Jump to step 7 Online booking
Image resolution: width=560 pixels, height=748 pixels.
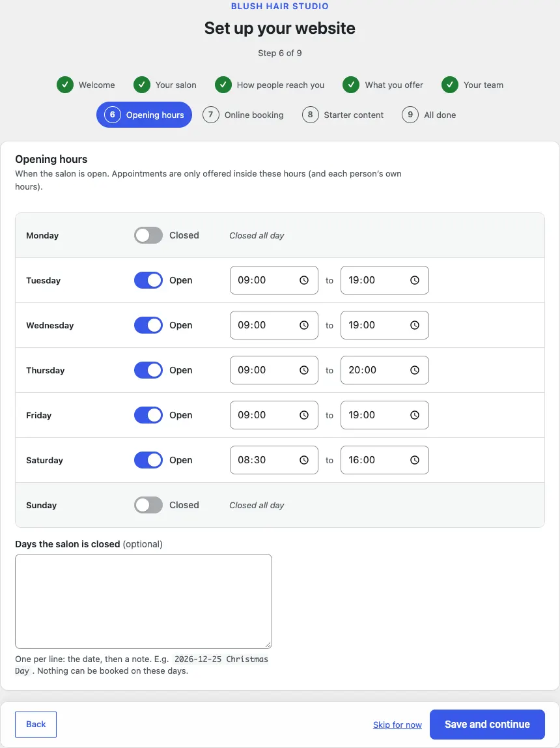coord(243,115)
